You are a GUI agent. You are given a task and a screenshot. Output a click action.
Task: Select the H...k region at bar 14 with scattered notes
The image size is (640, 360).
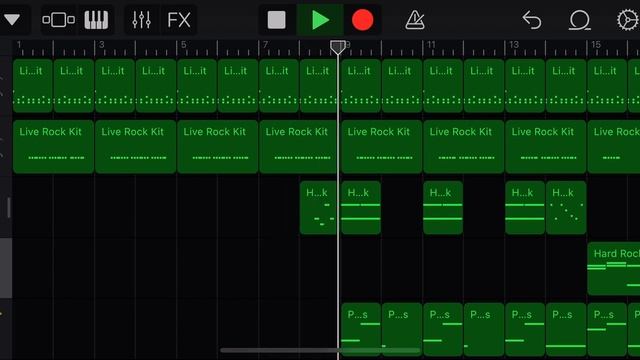pyautogui.click(x=566, y=207)
